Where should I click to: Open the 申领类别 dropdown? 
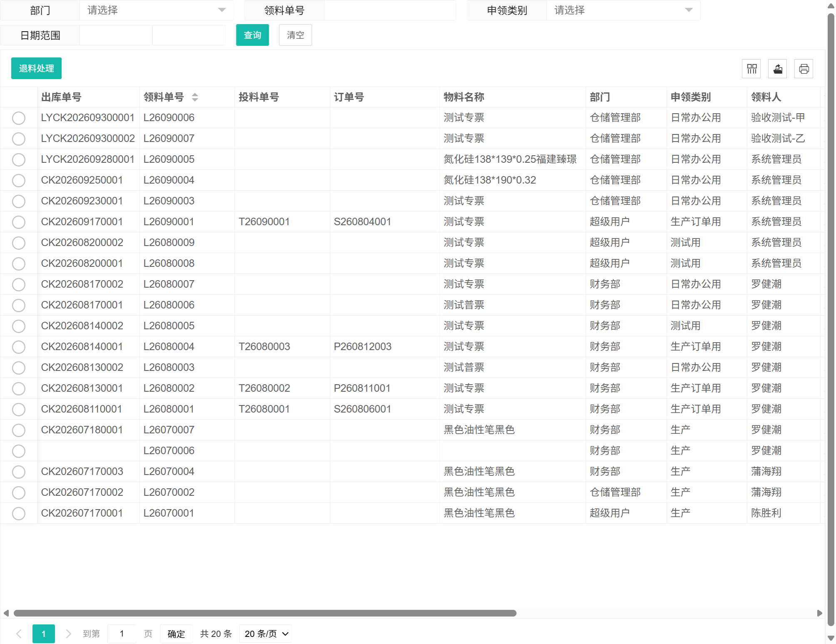(623, 10)
